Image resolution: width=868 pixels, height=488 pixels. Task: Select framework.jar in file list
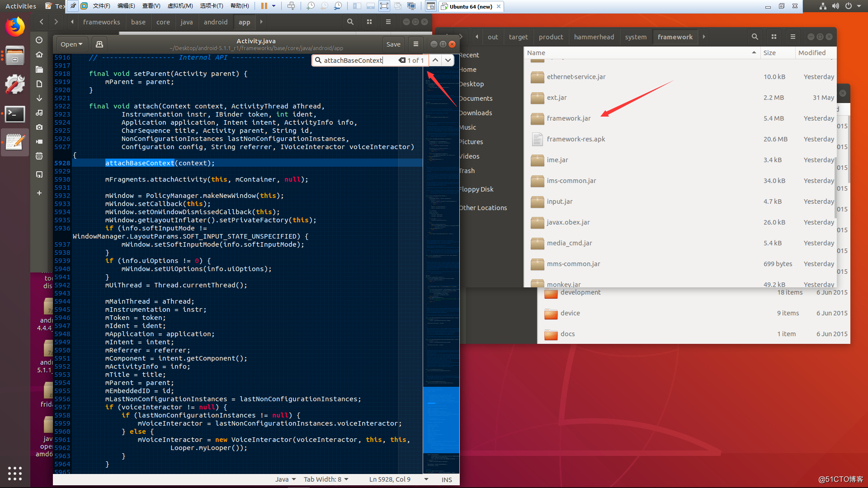568,118
